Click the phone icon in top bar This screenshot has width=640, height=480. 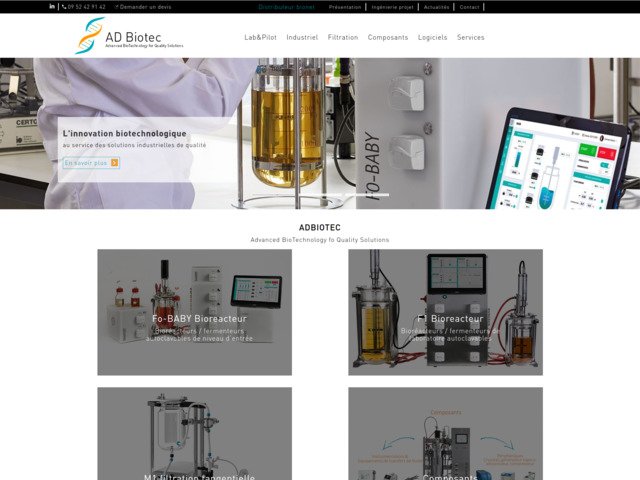pyautogui.click(x=64, y=7)
